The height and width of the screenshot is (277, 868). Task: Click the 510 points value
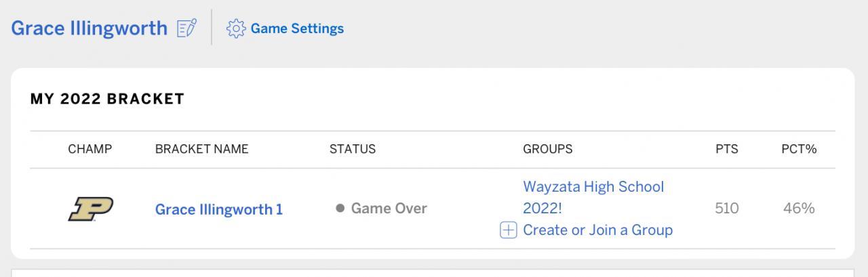[726, 208]
